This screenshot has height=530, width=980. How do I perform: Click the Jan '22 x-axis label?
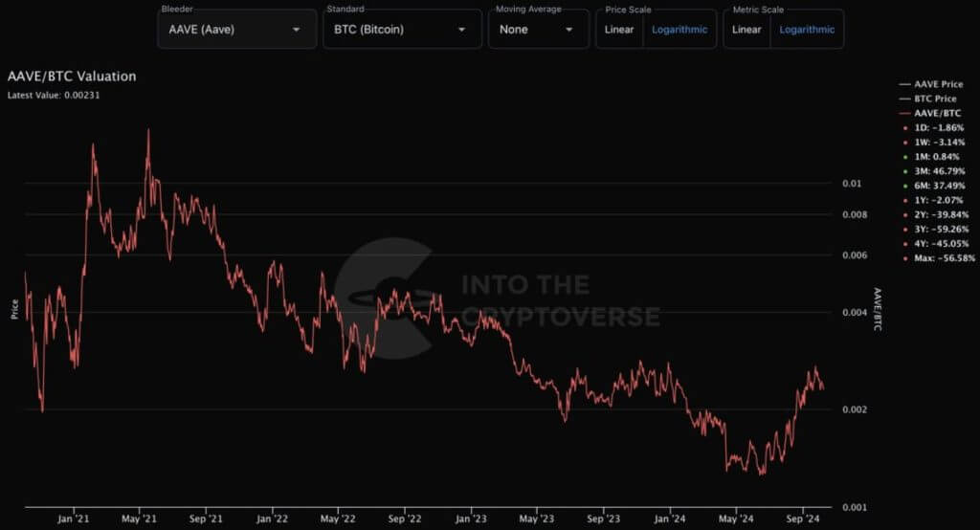pyautogui.click(x=272, y=519)
